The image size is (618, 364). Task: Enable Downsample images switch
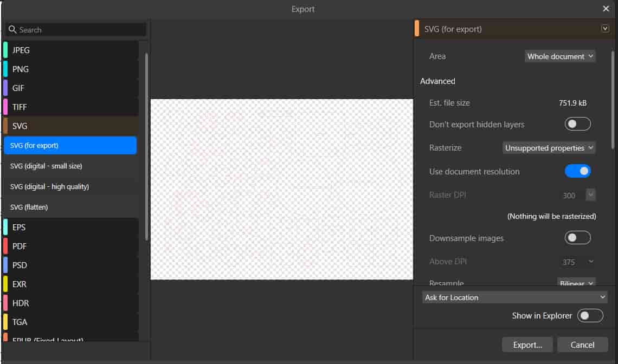coord(577,238)
